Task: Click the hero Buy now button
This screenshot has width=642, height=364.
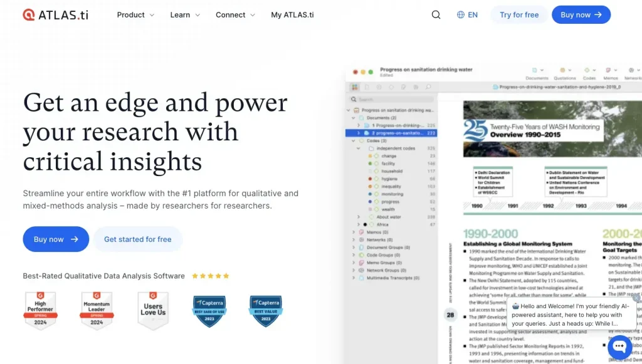Action: (x=56, y=239)
